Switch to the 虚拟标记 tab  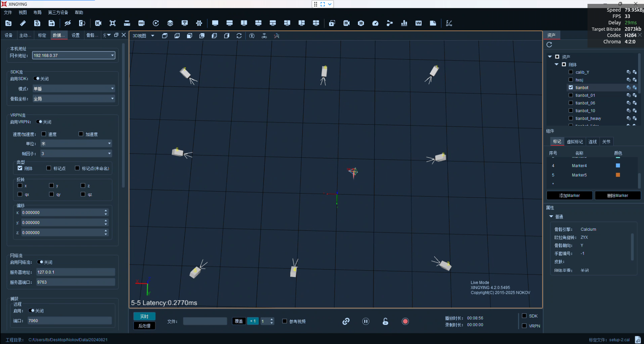pyautogui.click(x=575, y=141)
